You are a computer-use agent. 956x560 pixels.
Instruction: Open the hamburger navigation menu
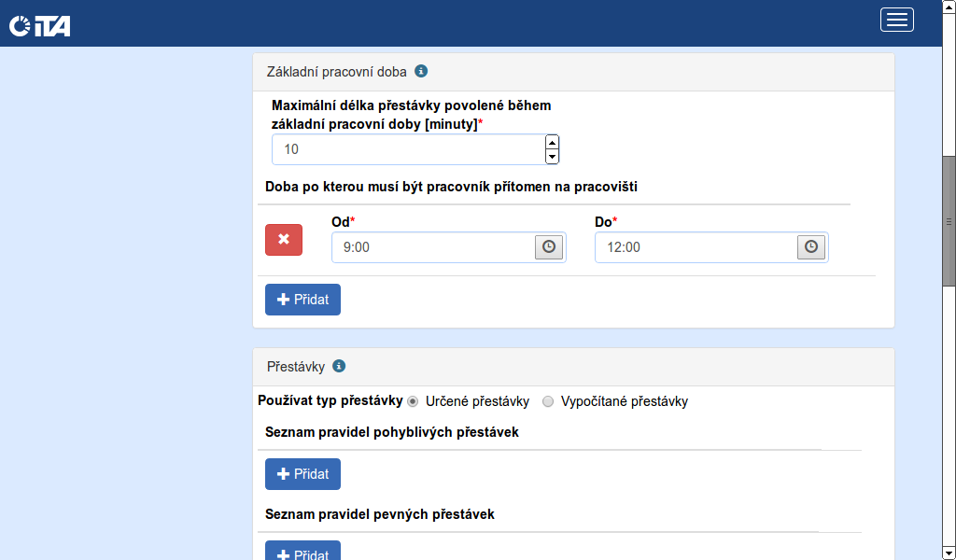pos(896,20)
